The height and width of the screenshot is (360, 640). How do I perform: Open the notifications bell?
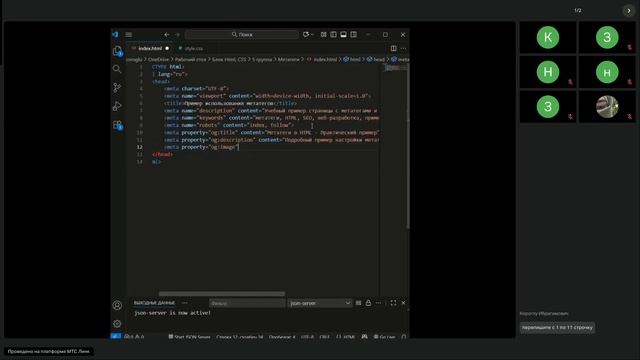point(404,337)
